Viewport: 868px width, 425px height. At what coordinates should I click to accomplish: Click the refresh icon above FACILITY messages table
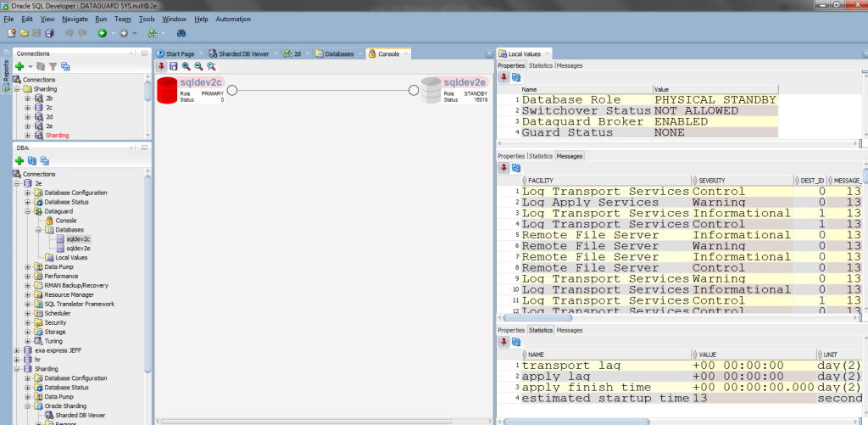pos(516,168)
